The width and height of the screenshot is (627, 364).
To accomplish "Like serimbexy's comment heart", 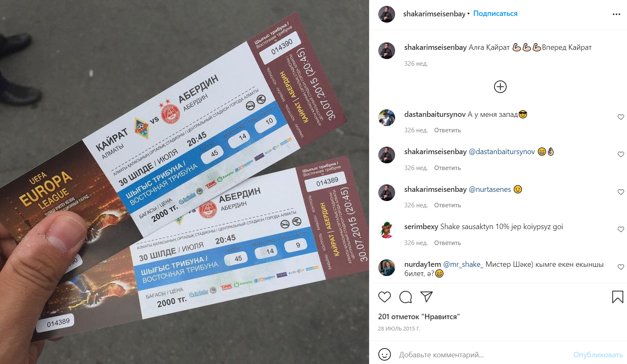I will (621, 230).
